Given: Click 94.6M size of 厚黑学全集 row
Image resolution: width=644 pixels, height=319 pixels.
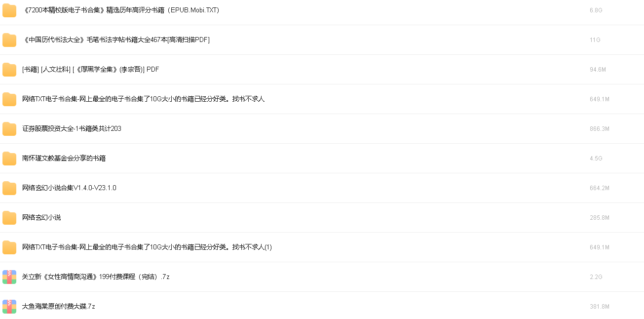Looking at the screenshot, I should tap(598, 69).
